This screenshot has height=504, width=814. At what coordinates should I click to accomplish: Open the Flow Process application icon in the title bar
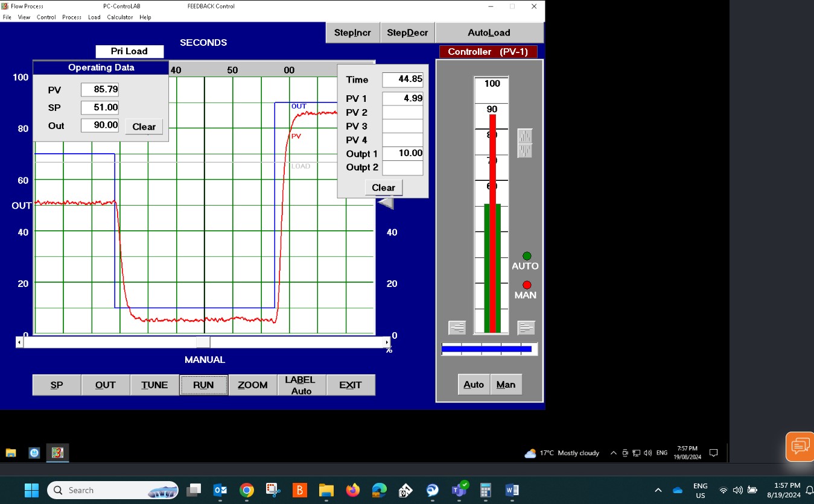coord(6,6)
